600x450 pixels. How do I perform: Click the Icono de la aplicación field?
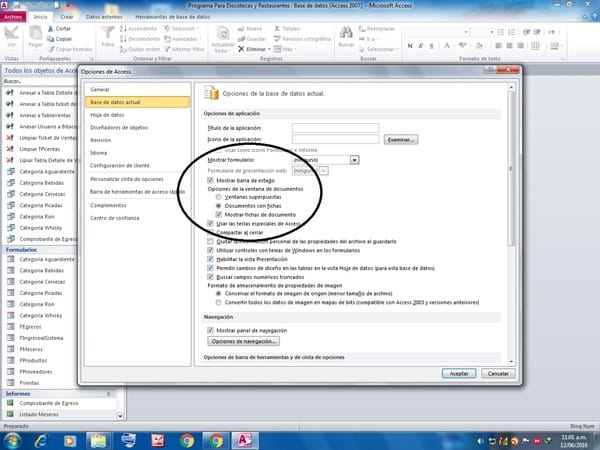(x=335, y=139)
